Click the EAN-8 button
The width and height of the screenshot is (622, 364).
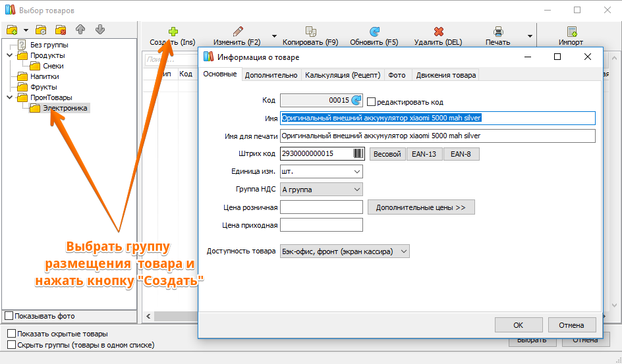(461, 154)
